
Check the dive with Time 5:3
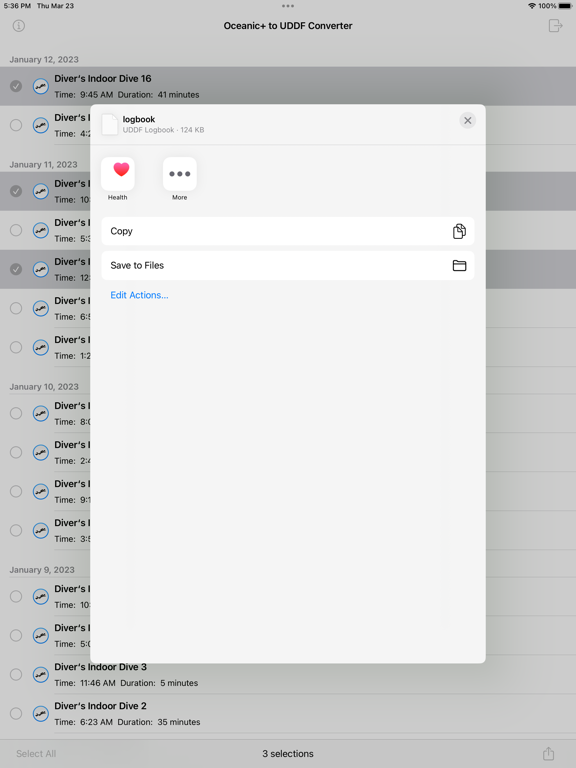point(16,230)
